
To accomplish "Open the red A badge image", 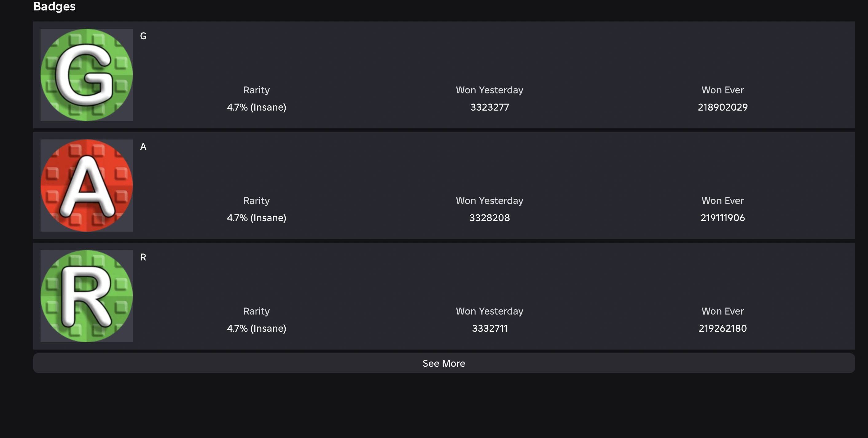I will click(x=86, y=185).
